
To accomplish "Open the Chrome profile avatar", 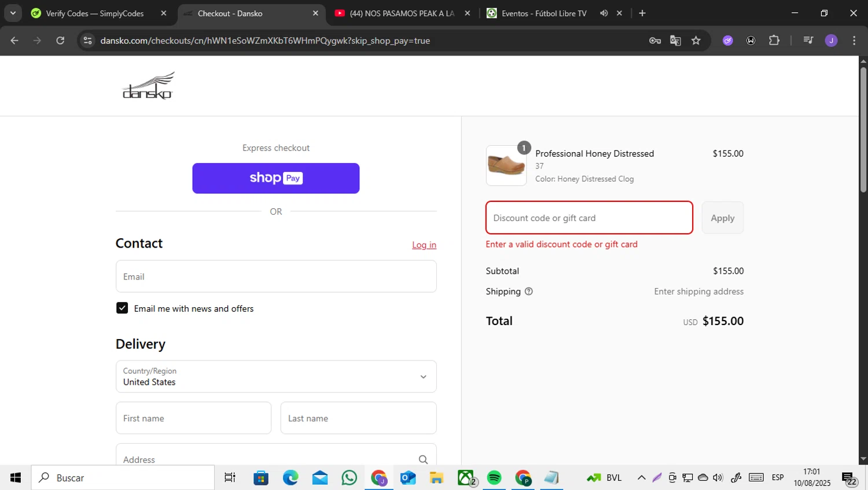I will click(x=831, y=40).
